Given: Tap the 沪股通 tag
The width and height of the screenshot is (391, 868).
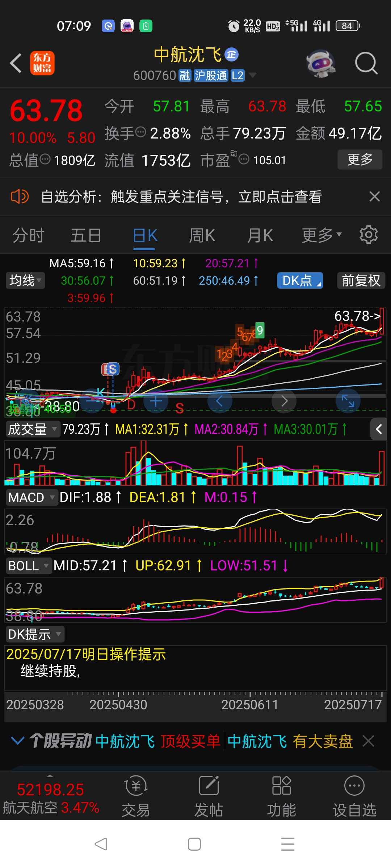Looking at the screenshot, I should [211, 75].
